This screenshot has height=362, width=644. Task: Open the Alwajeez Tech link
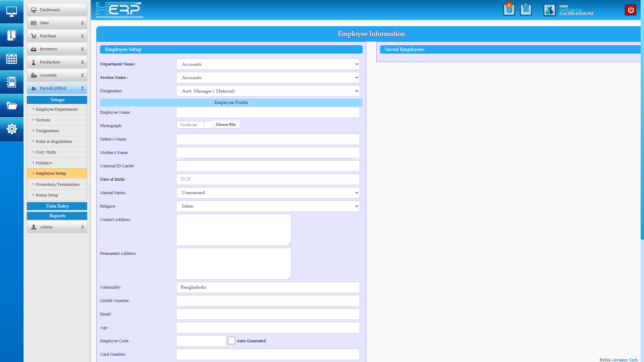pos(624,360)
